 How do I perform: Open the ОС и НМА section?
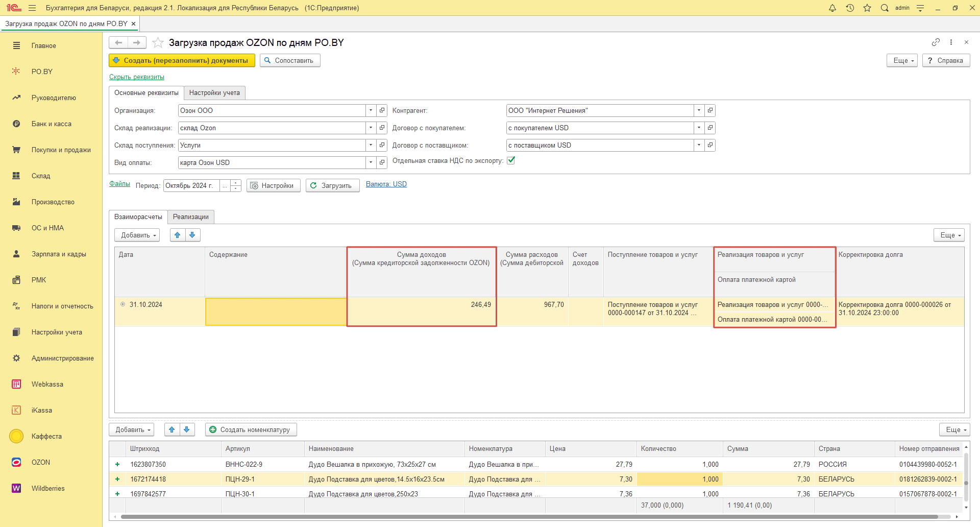tap(47, 228)
